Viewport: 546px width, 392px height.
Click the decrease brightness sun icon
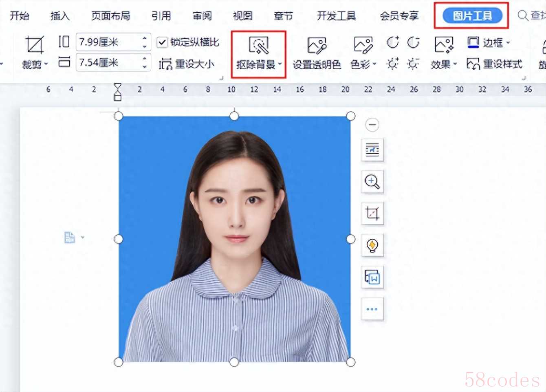[413, 64]
